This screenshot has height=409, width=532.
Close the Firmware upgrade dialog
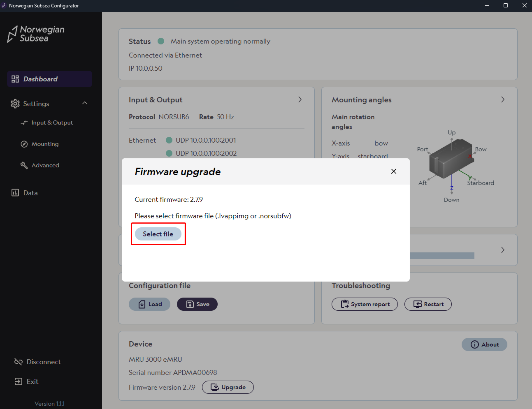393,171
